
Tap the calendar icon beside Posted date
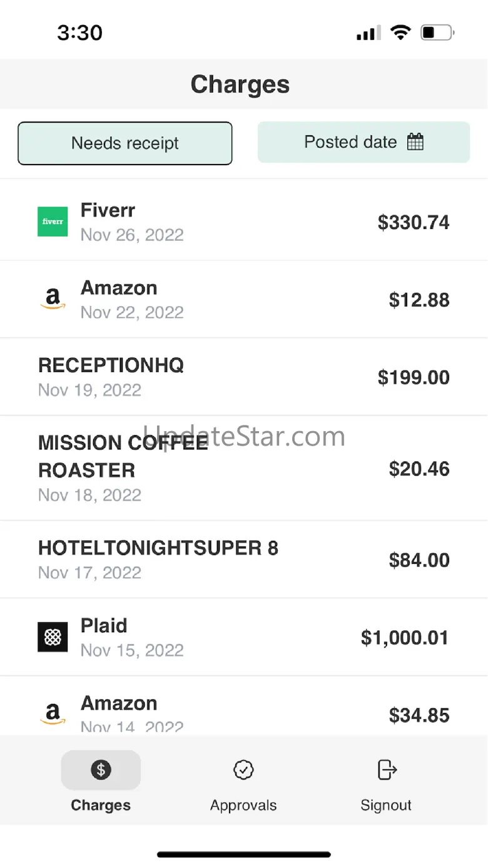(x=415, y=142)
